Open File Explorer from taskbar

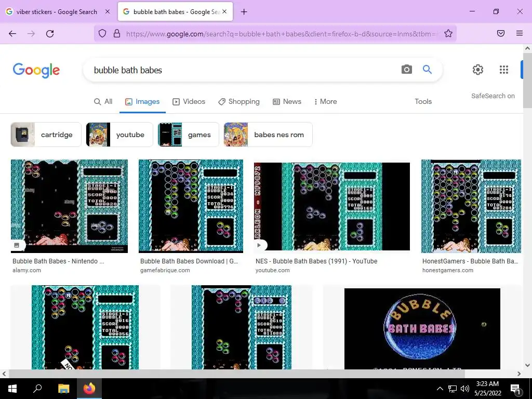(63, 389)
